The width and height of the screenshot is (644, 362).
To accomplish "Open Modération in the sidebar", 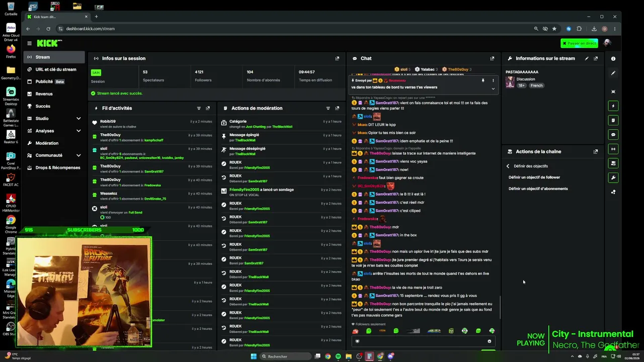I will 54,143.
